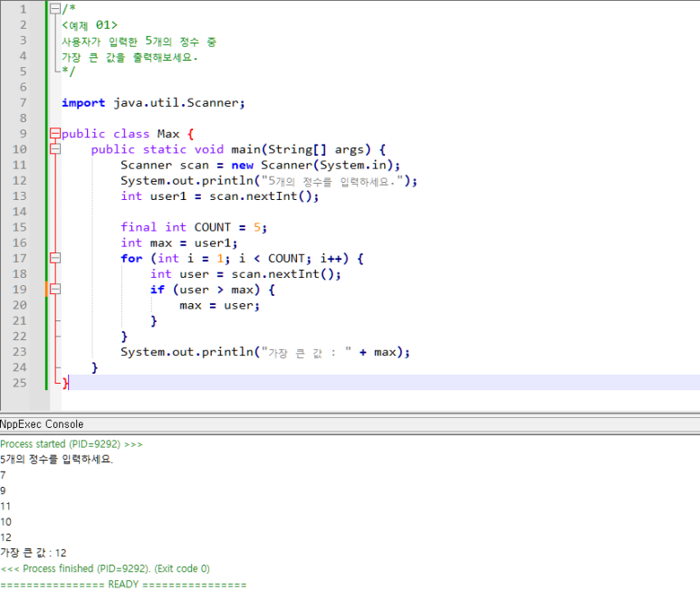Click the READY line in the console
The width and height of the screenshot is (700, 609).
pyautogui.click(x=123, y=584)
